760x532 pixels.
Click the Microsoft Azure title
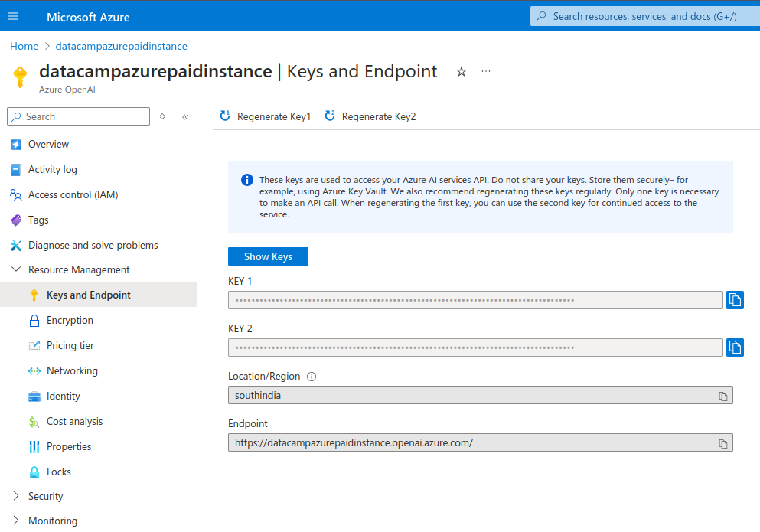(x=88, y=17)
